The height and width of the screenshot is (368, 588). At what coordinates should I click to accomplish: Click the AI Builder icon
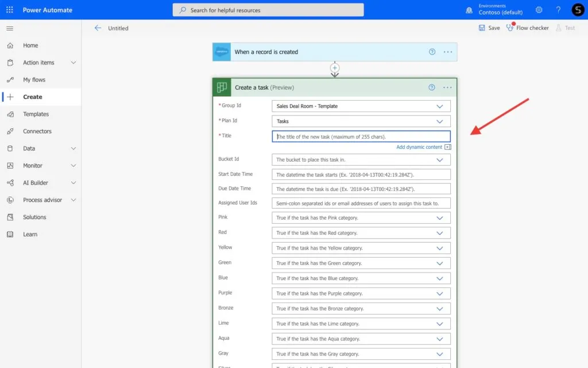click(10, 183)
